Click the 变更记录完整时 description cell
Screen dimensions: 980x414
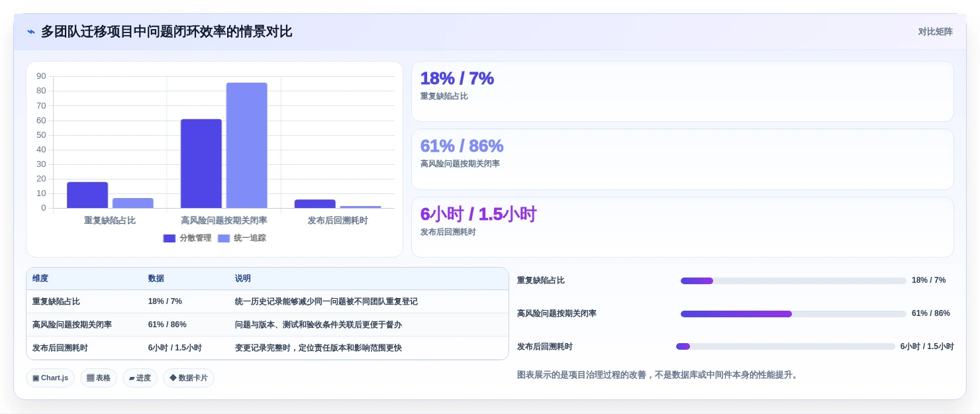pyautogui.click(x=318, y=348)
